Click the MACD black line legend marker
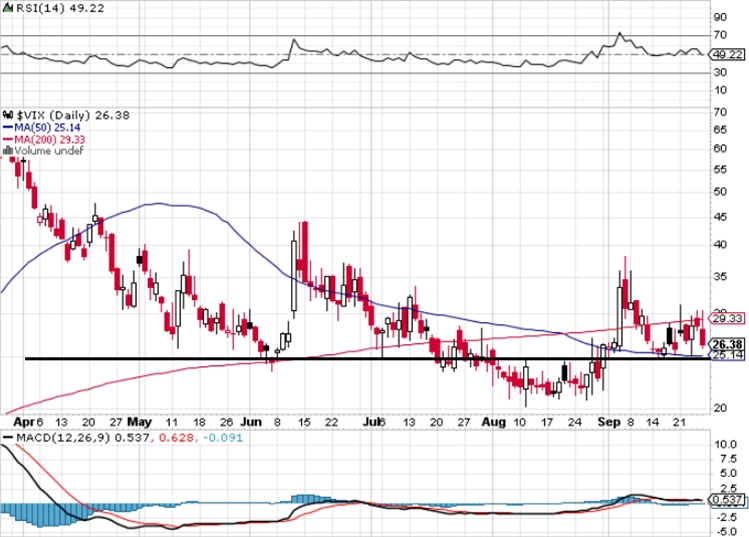The width and height of the screenshot is (749, 537). coord(8,438)
